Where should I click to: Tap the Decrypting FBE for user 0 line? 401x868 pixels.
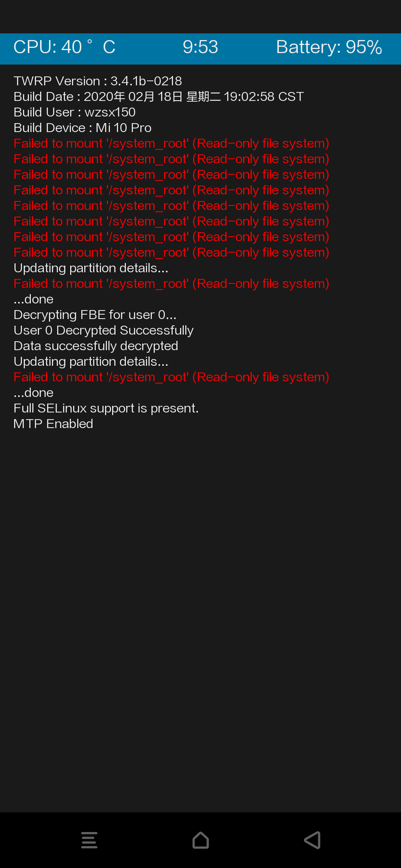pyautogui.click(x=95, y=315)
